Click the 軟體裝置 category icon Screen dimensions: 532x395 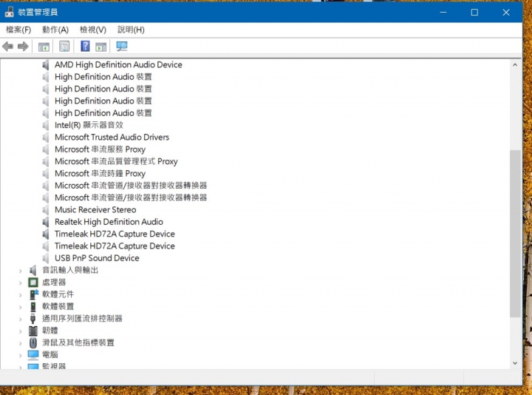pyautogui.click(x=33, y=306)
